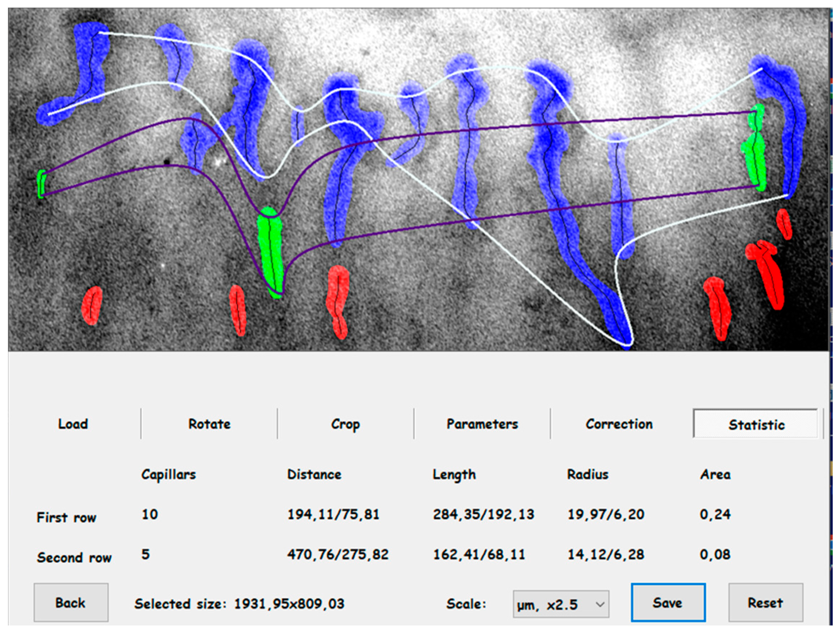Image resolution: width=840 pixels, height=634 pixels.
Task: Open the Load tab
Action: click(x=73, y=424)
